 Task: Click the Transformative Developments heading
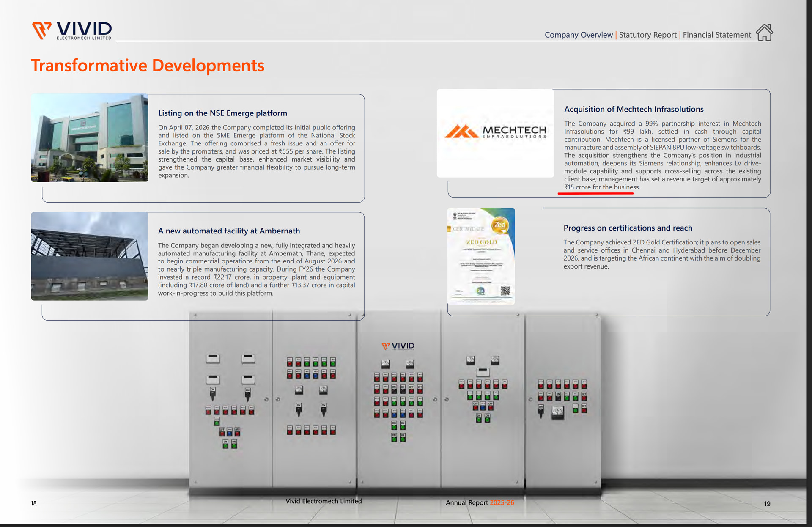click(x=148, y=66)
